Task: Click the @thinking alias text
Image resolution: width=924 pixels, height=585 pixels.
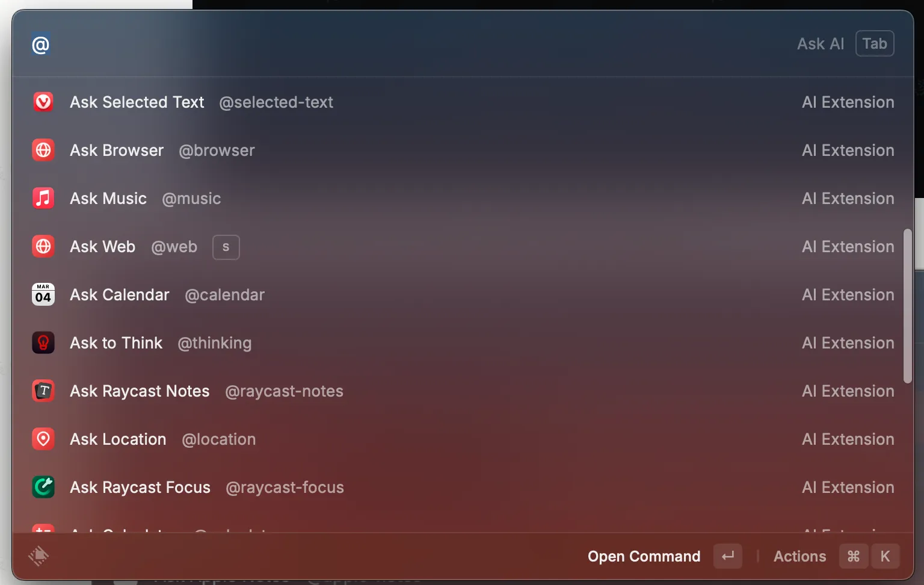Action: [x=215, y=342]
